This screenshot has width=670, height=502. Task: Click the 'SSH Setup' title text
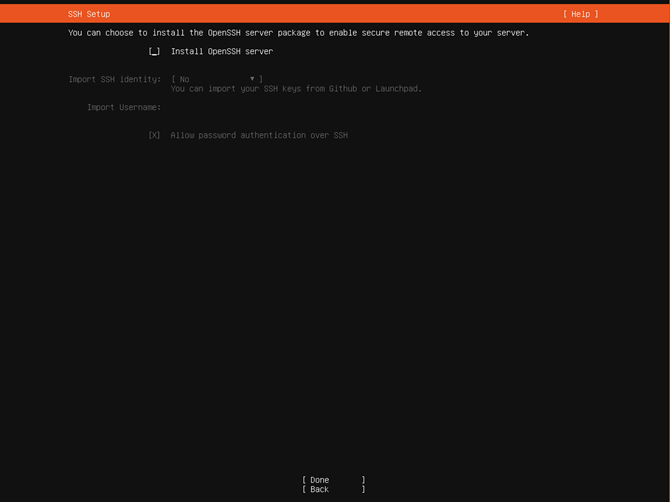click(89, 14)
